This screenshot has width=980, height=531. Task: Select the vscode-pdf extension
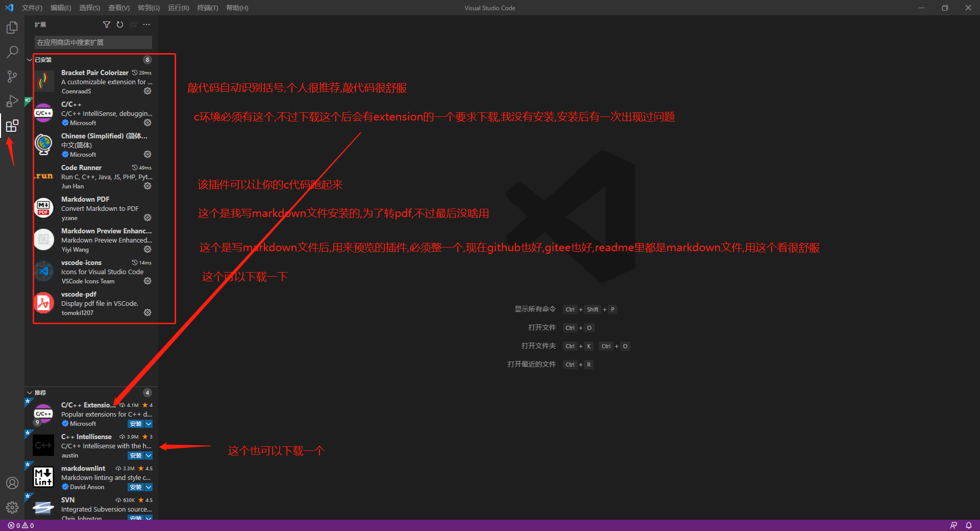(x=91, y=303)
